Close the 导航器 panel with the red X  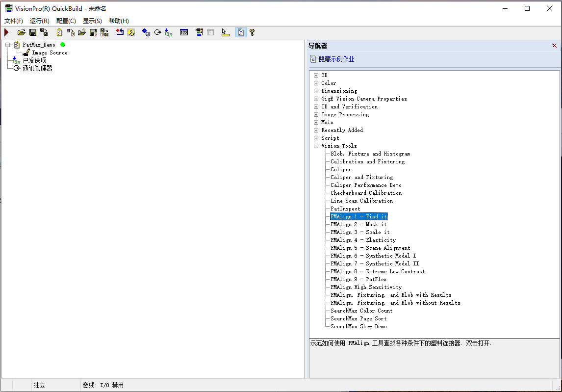pos(554,45)
